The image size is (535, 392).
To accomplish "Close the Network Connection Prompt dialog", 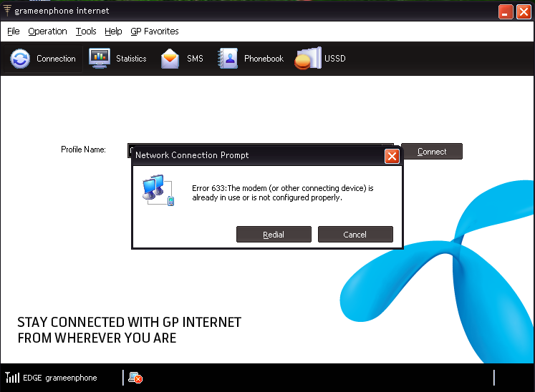I will [392, 157].
